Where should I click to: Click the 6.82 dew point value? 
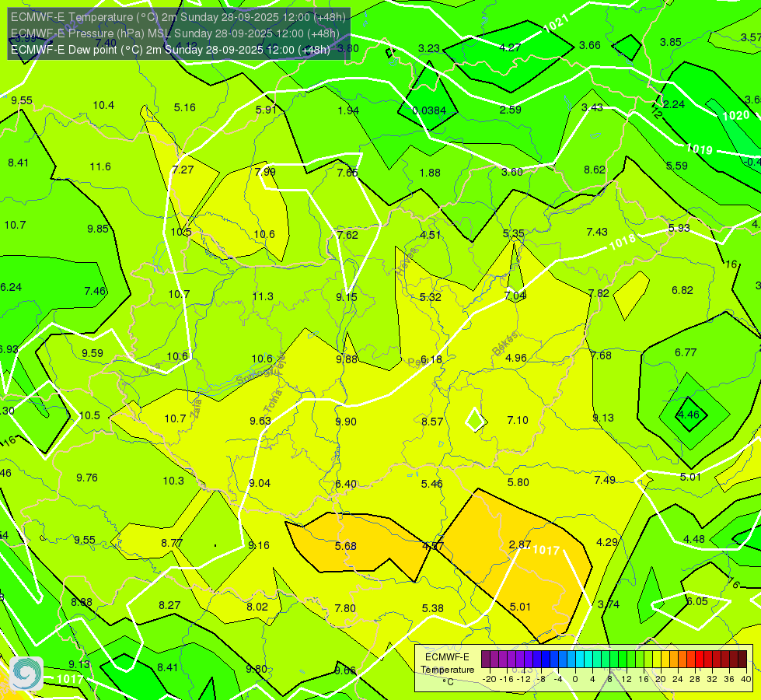(x=682, y=290)
